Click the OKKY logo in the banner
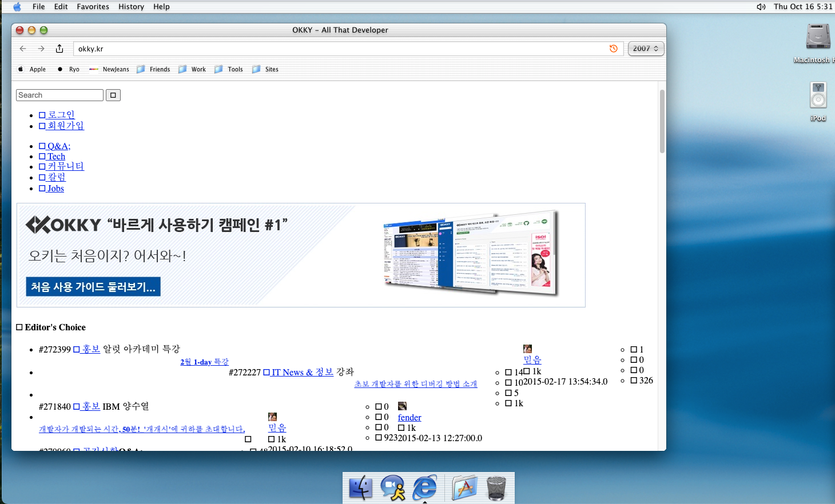This screenshot has width=835, height=504. [63, 225]
